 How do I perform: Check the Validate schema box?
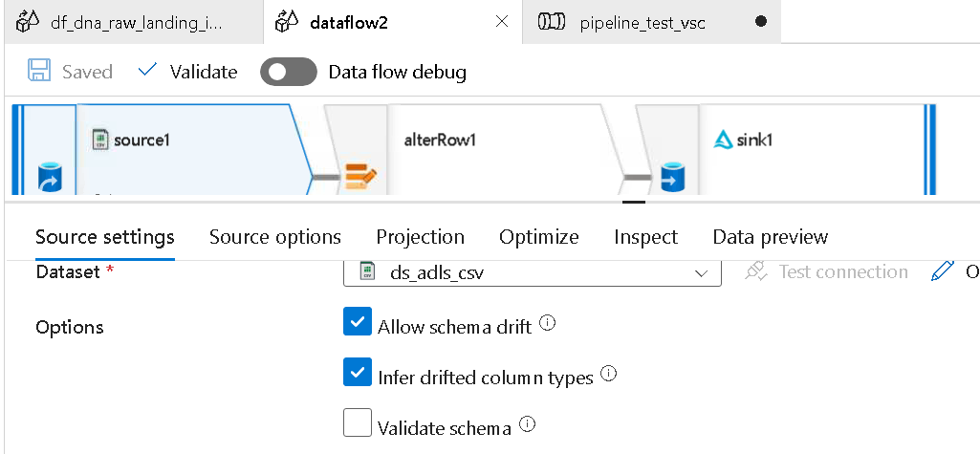(x=358, y=422)
